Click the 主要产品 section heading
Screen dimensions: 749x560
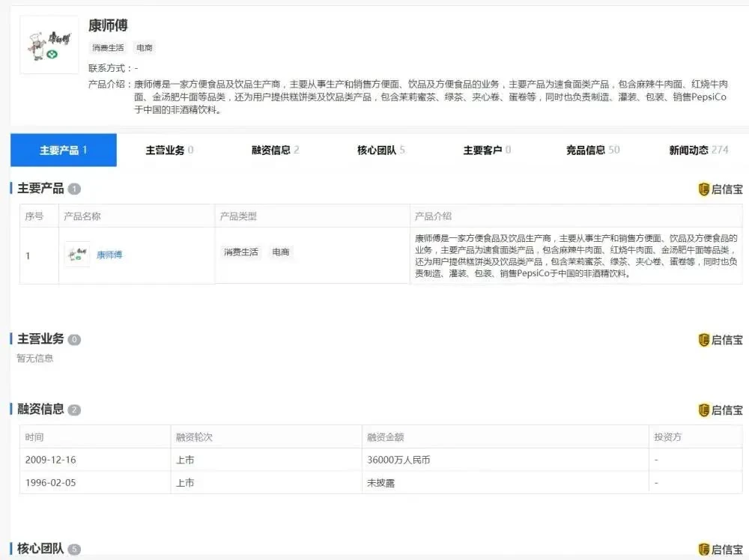40,189
